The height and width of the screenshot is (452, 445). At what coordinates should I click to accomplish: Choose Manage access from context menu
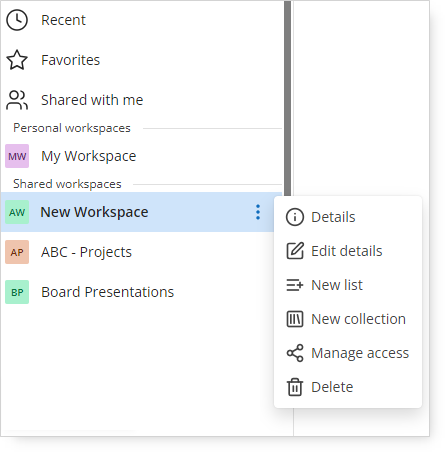click(348, 353)
